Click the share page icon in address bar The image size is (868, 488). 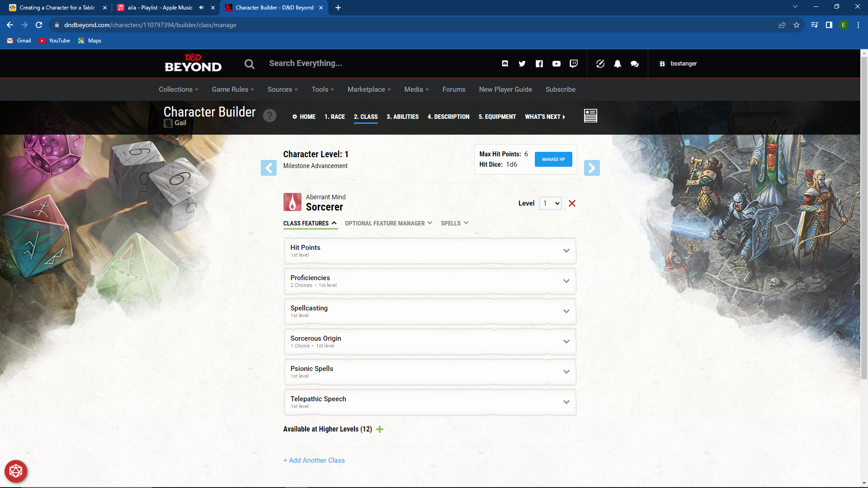pyautogui.click(x=782, y=25)
